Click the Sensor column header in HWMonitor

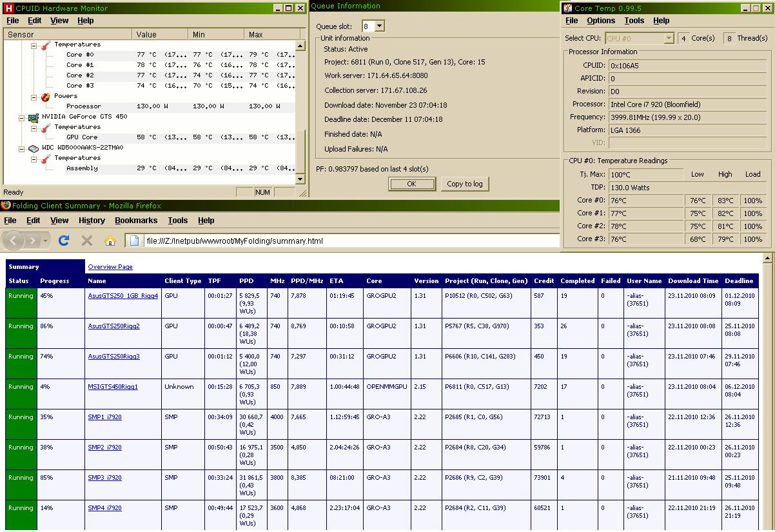click(x=68, y=34)
